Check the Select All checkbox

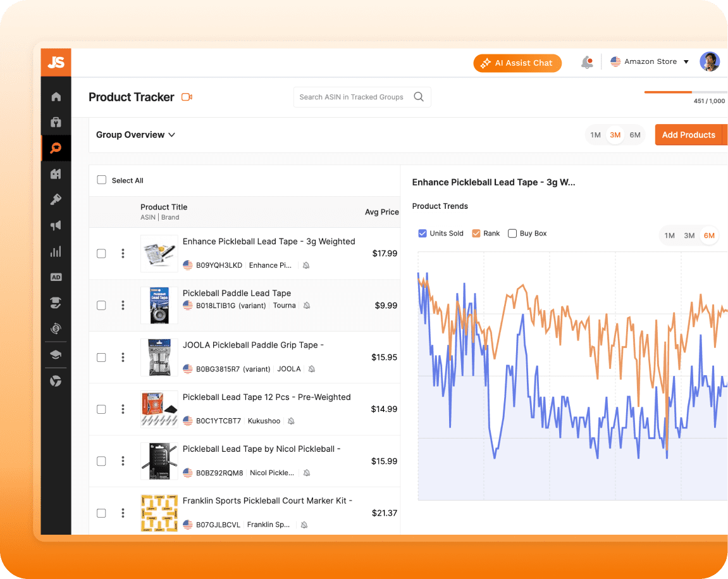(102, 180)
